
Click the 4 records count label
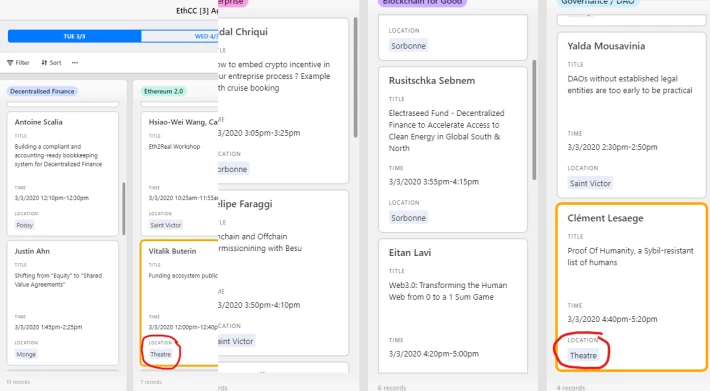(571, 388)
